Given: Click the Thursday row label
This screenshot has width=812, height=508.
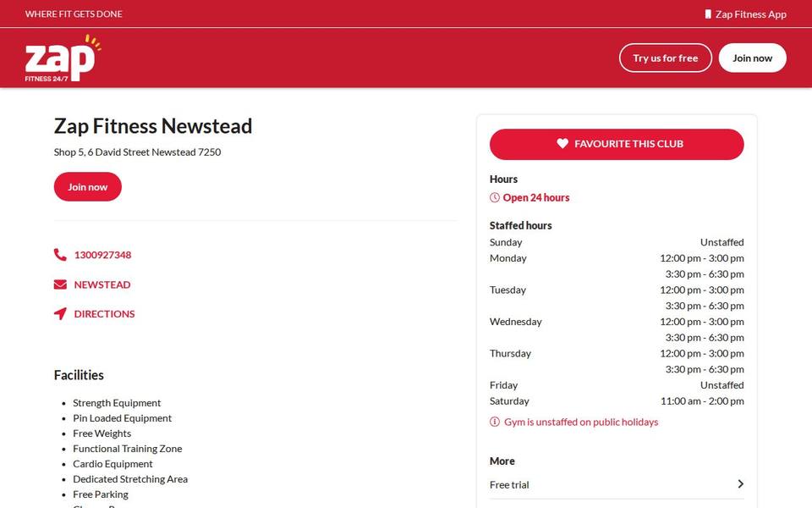Looking at the screenshot, I should [x=511, y=354].
